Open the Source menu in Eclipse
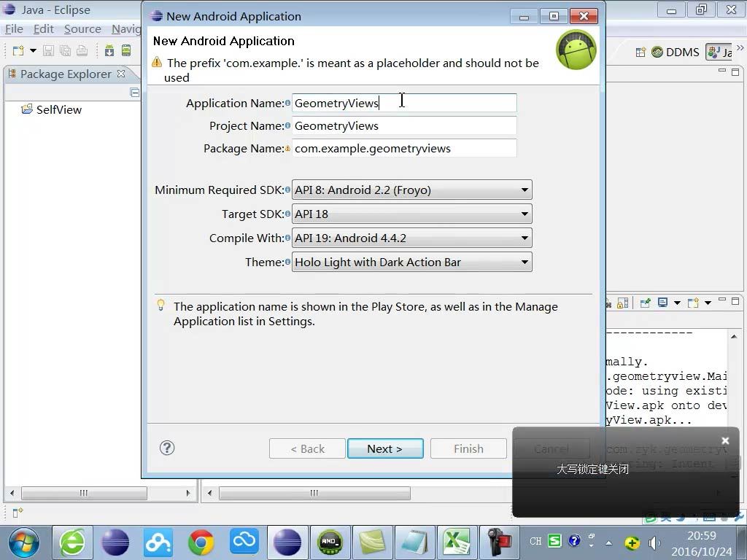 82,29
